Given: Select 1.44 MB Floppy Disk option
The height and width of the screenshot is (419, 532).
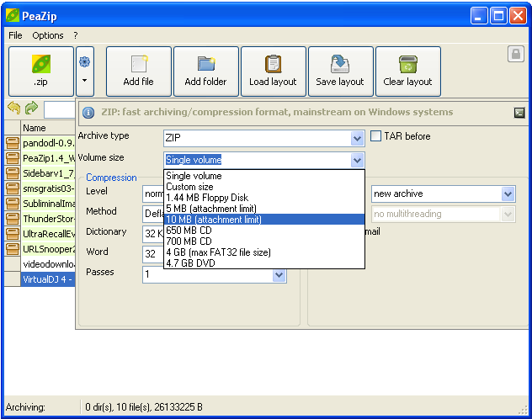Looking at the screenshot, I should (264, 198).
